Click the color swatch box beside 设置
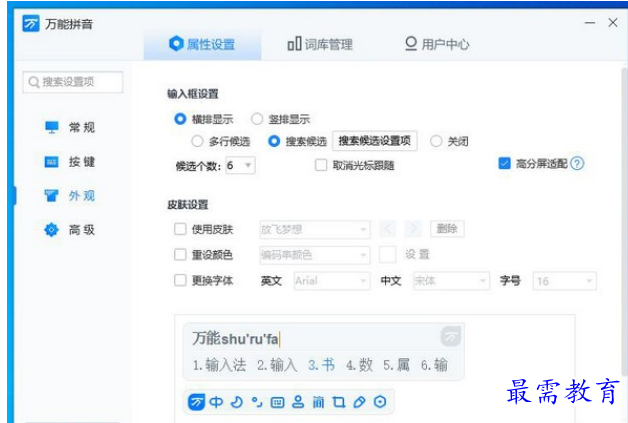This screenshot has width=628, height=423. pyautogui.click(x=387, y=255)
